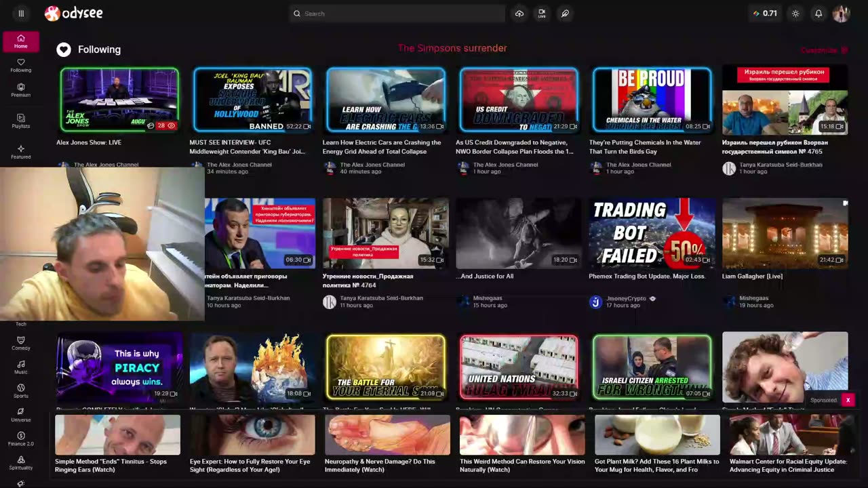The width and height of the screenshot is (868, 488).
Task: Open the Israeli Citizen Arrested thumbnail
Action: (x=652, y=367)
